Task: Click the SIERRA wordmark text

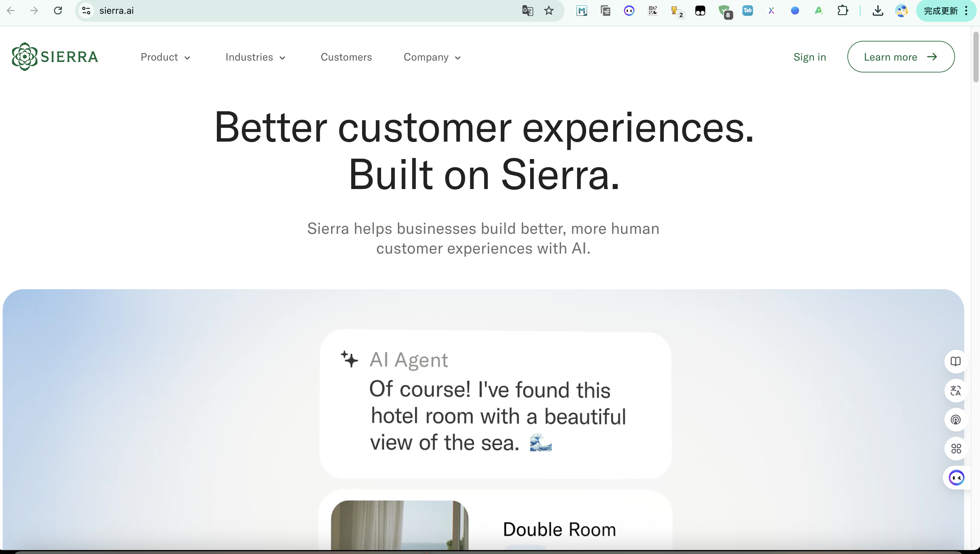Action: (69, 57)
